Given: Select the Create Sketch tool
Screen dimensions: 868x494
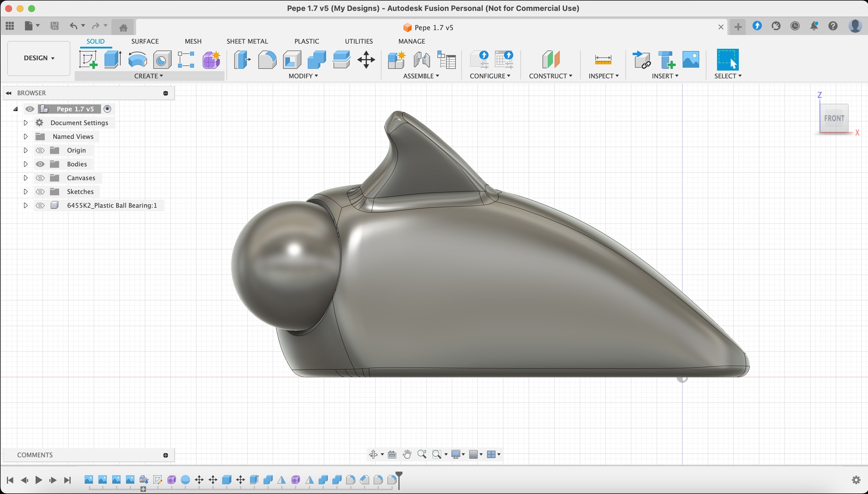Looking at the screenshot, I should 88,59.
